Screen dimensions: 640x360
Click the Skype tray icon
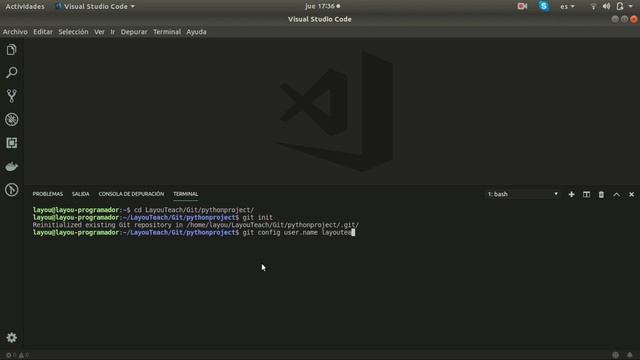[543, 6]
